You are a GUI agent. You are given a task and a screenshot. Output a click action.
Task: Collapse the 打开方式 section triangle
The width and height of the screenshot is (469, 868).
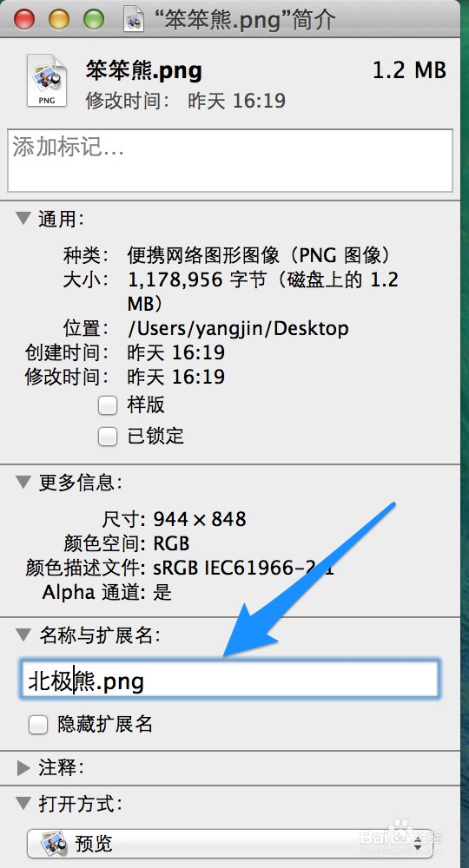(23, 803)
